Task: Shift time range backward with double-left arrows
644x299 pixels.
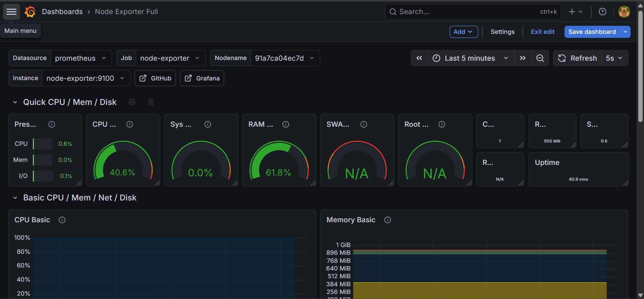Action: (x=419, y=58)
